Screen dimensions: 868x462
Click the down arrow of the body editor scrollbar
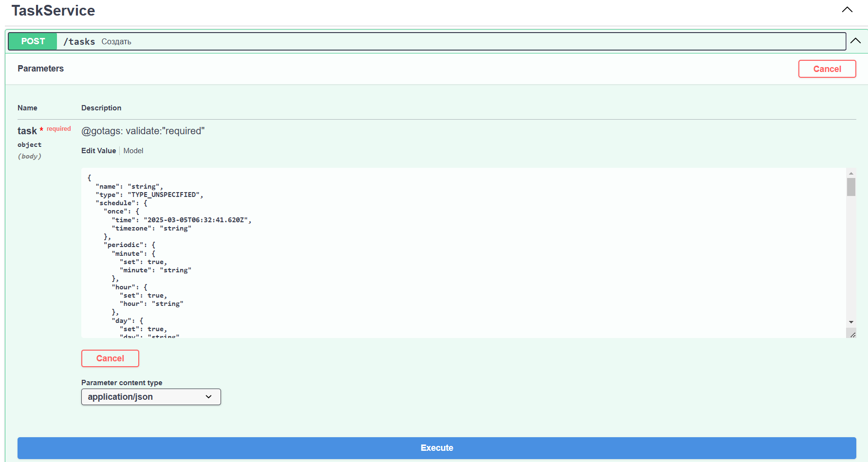coord(851,322)
